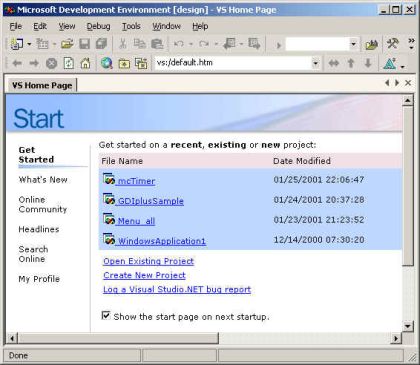The height and width of the screenshot is (365, 420).
Task: Open the Menu_all recent project
Action: tap(136, 221)
